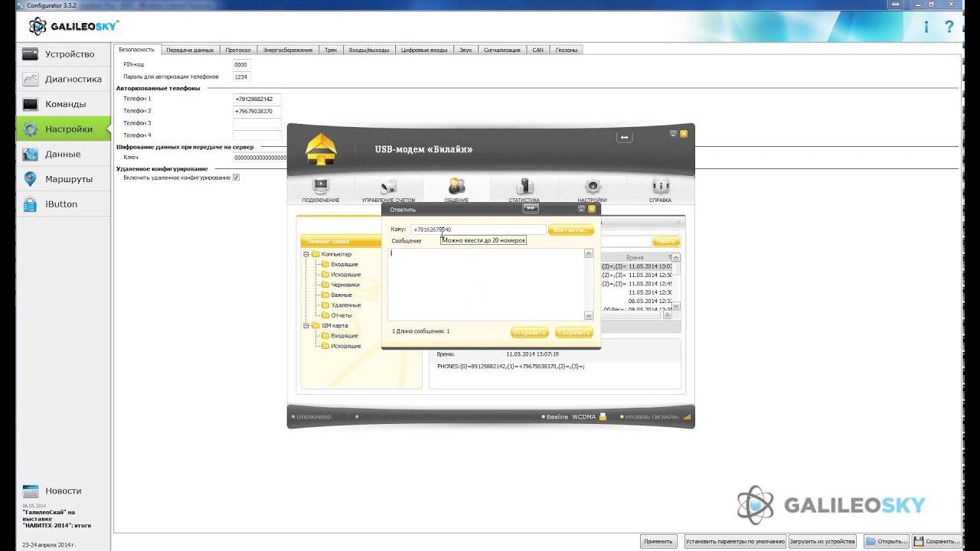This screenshot has height=551, width=980.
Task: Expand the collapsed panel chevron right of dialog
Action: click(x=678, y=223)
